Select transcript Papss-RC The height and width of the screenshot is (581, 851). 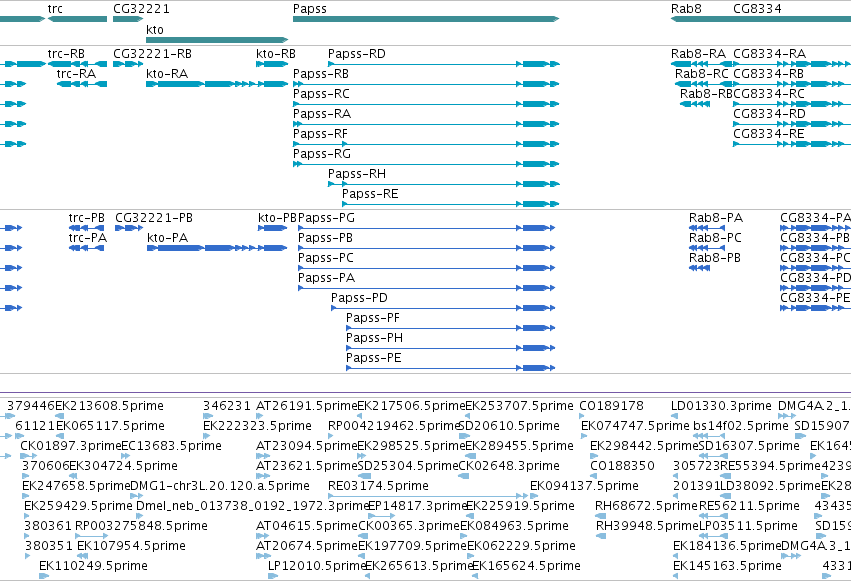pyautogui.click(x=426, y=104)
